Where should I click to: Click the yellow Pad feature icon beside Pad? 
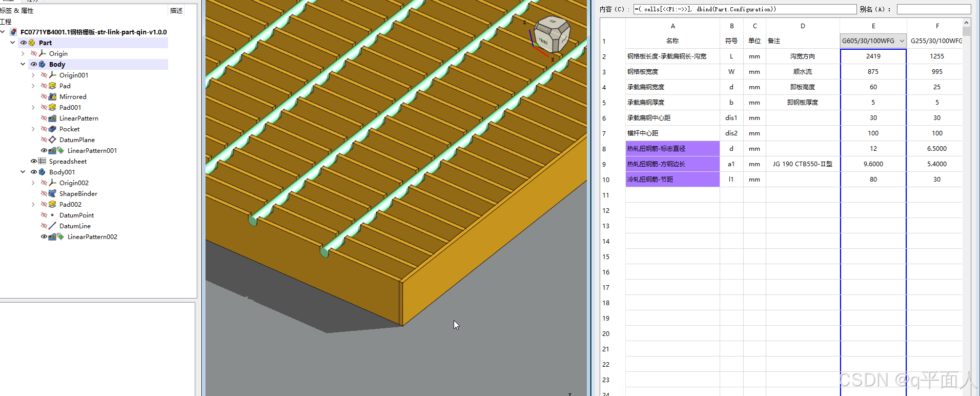[x=52, y=86]
